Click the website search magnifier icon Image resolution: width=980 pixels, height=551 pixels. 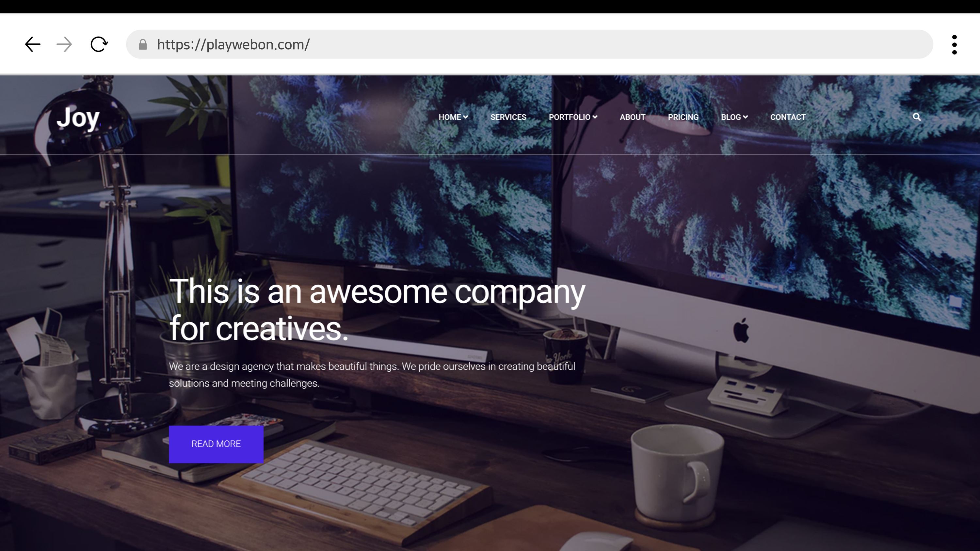coord(916,117)
